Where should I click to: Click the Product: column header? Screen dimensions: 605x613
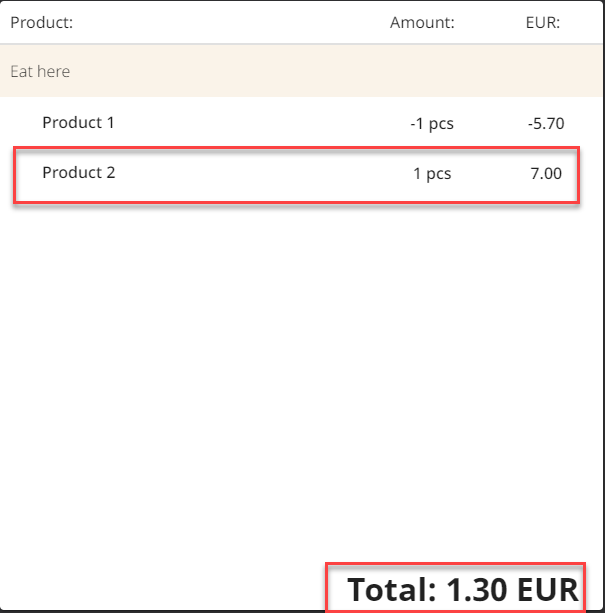click(41, 23)
